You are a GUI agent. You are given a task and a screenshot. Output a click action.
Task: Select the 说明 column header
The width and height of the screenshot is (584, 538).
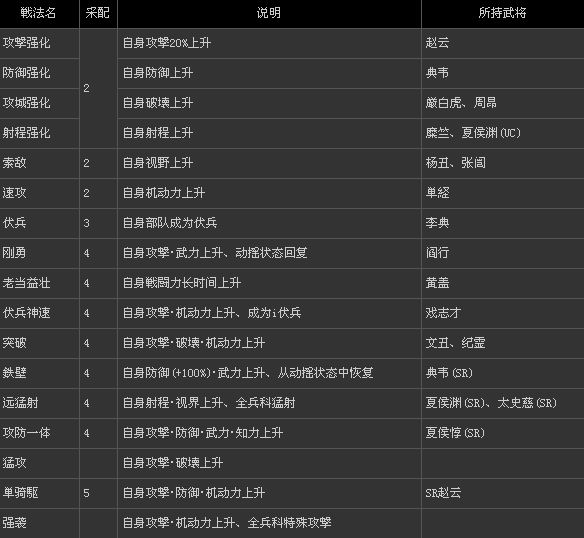click(269, 13)
